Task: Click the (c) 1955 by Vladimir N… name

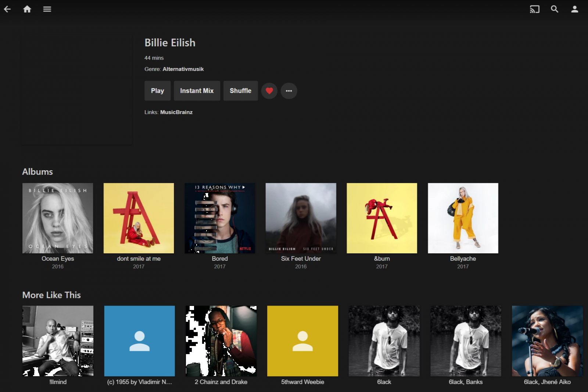Action: pos(139,382)
